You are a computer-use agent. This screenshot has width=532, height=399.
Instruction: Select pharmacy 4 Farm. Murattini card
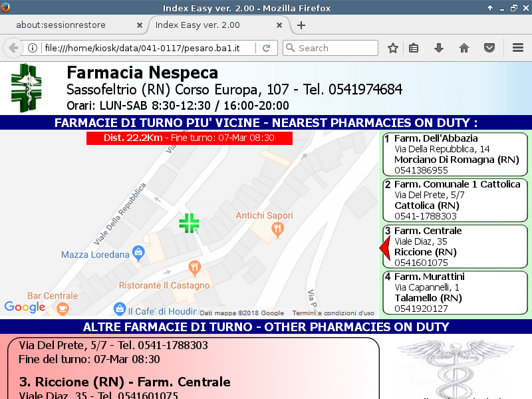pos(455,293)
